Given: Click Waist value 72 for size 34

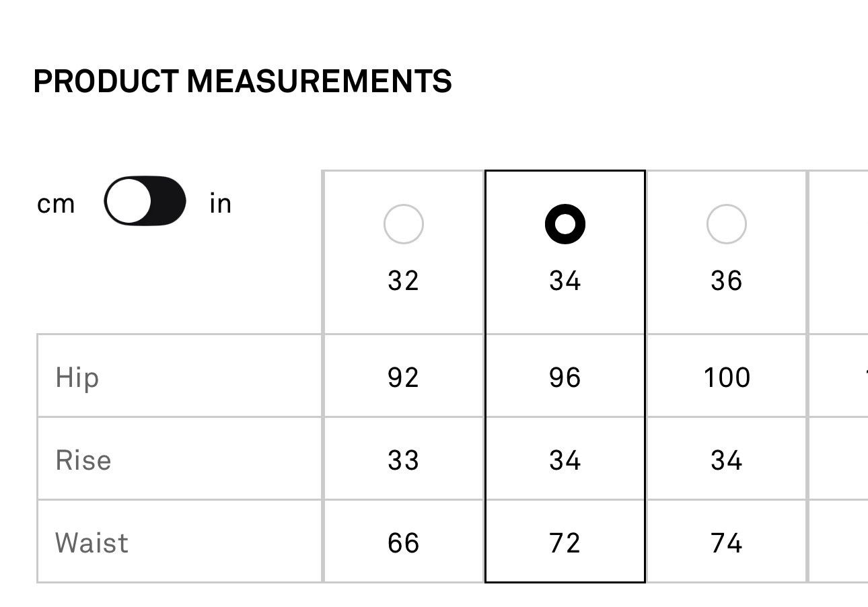Looking at the screenshot, I should click(x=565, y=543).
